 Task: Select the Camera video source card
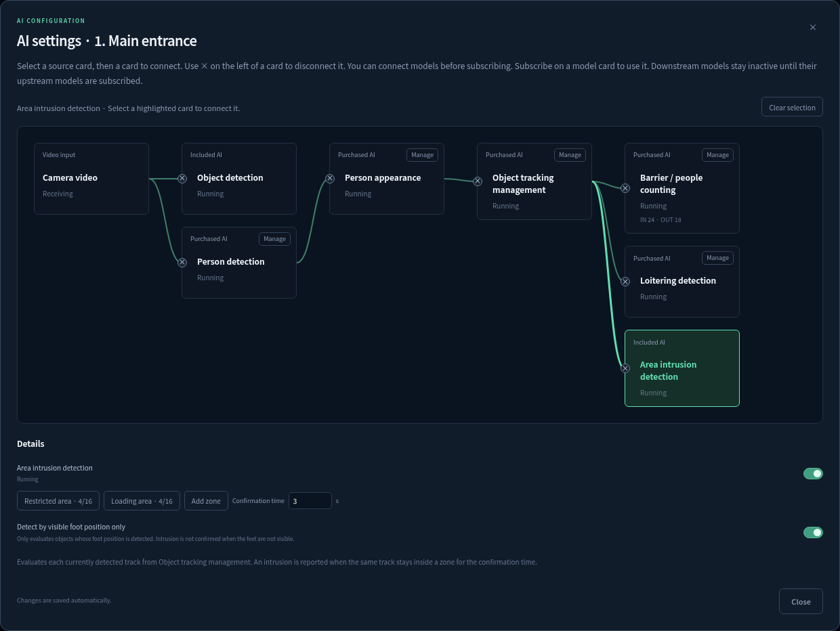pyautogui.click(x=91, y=179)
